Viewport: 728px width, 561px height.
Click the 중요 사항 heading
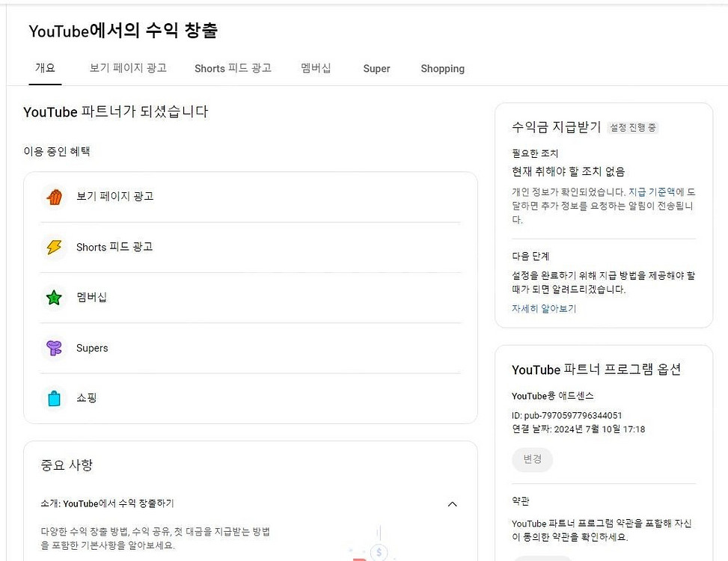(67, 465)
